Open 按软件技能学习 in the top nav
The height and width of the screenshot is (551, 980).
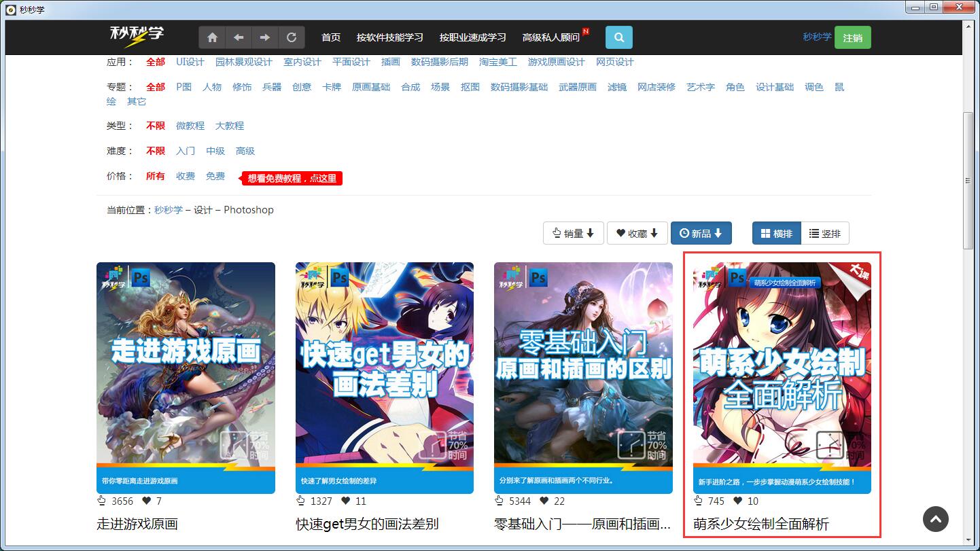pos(390,37)
